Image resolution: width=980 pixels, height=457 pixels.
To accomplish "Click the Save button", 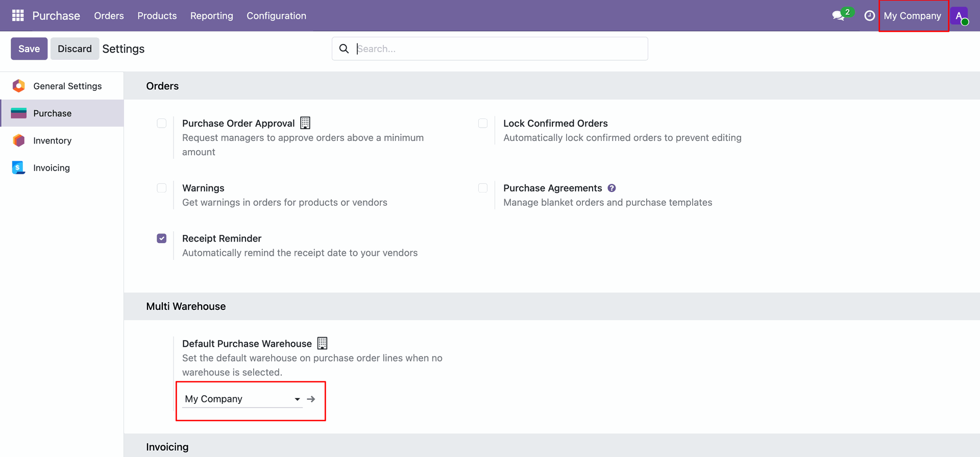I will (x=29, y=49).
